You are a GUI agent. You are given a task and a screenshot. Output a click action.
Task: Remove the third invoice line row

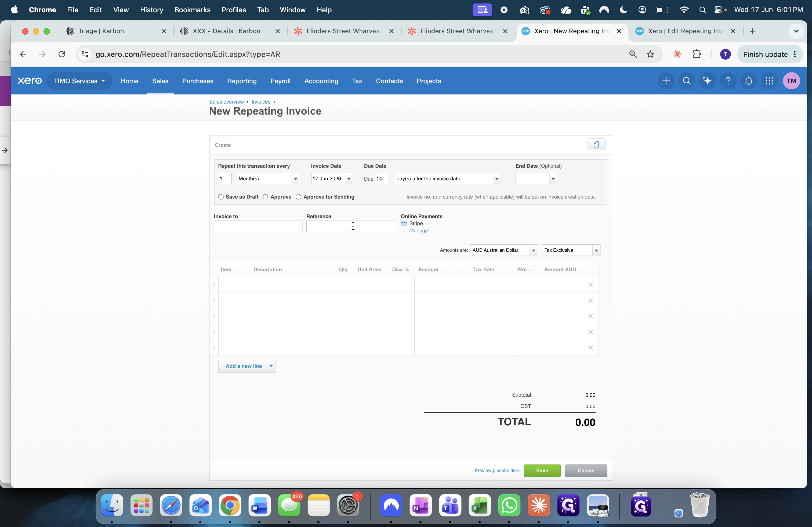click(x=590, y=316)
